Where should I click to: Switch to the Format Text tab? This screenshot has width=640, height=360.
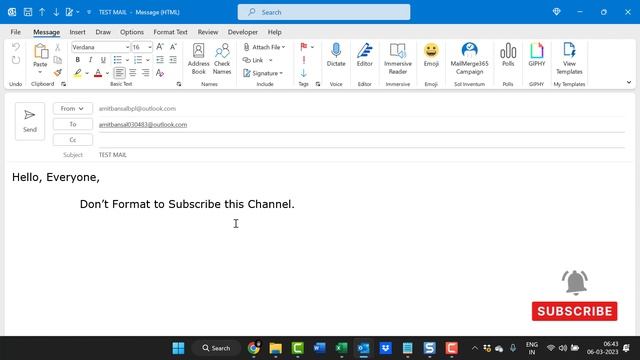pyautogui.click(x=170, y=32)
